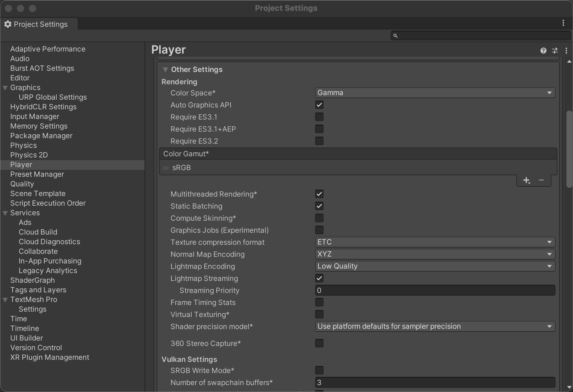573x392 pixels.
Task: Select the Project Settings tab
Action: click(x=39, y=24)
